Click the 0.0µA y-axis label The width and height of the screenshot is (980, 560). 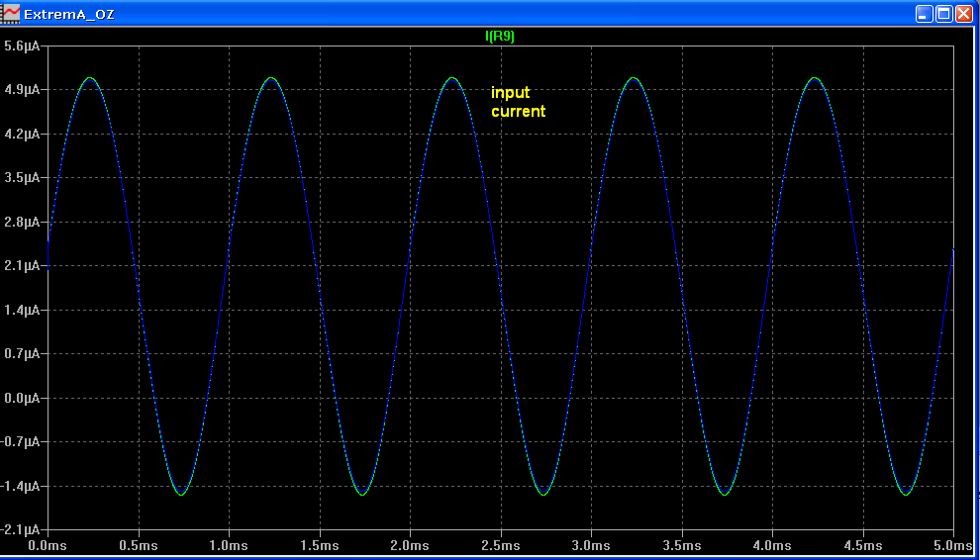tap(23, 398)
